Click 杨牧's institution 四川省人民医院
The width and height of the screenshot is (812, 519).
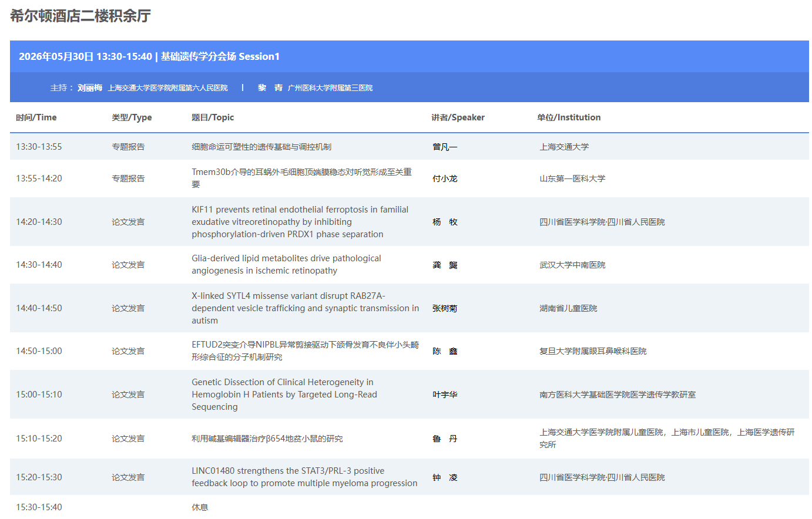tap(602, 222)
